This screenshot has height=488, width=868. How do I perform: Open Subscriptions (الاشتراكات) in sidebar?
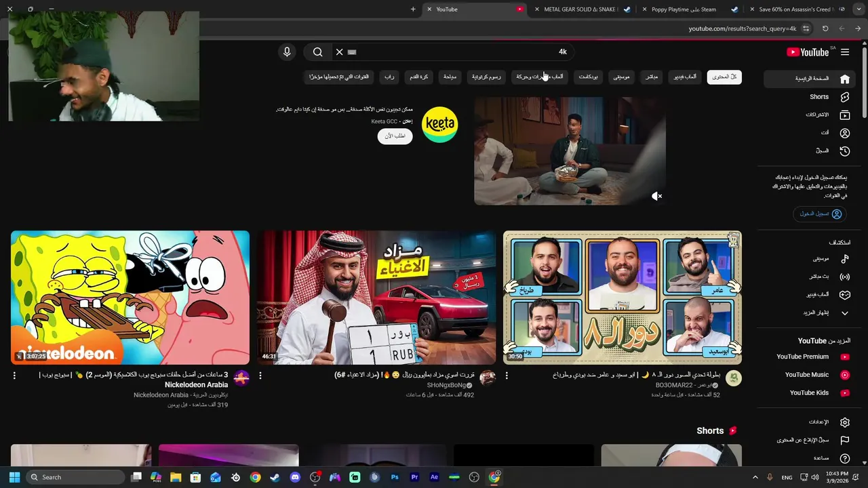(x=808, y=115)
